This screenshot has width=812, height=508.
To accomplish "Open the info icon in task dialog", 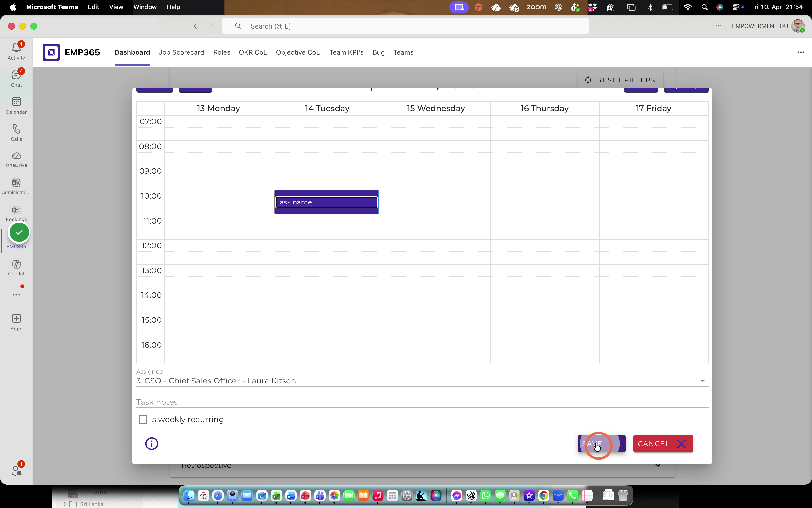I will [152, 443].
